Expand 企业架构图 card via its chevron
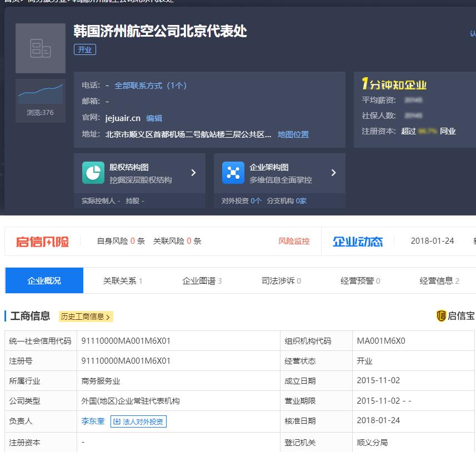The height and width of the screenshot is (452, 476). pyautogui.click(x=333, y=172)
